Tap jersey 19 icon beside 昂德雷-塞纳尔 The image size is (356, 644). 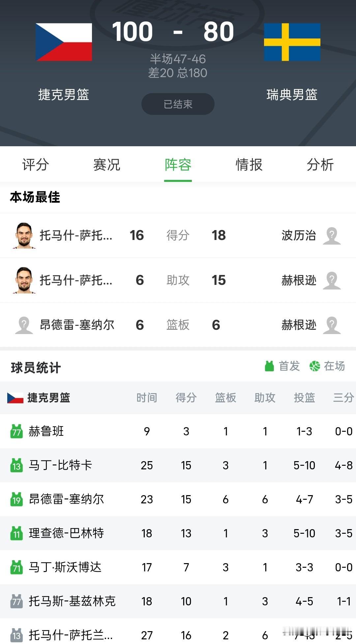pos(16,499)
